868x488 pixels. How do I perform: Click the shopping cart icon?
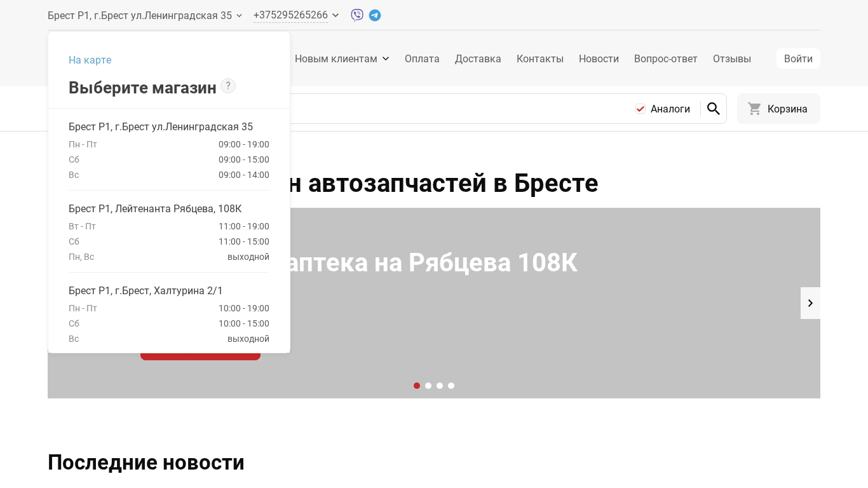pyautogui.click(x=754, y=109)
